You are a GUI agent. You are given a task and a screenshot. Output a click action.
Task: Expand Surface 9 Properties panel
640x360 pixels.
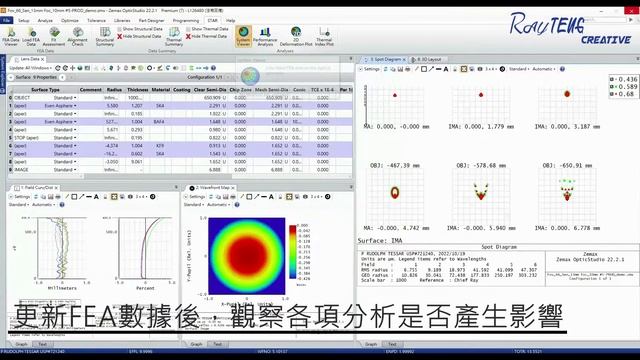click(x=11, y=77)
